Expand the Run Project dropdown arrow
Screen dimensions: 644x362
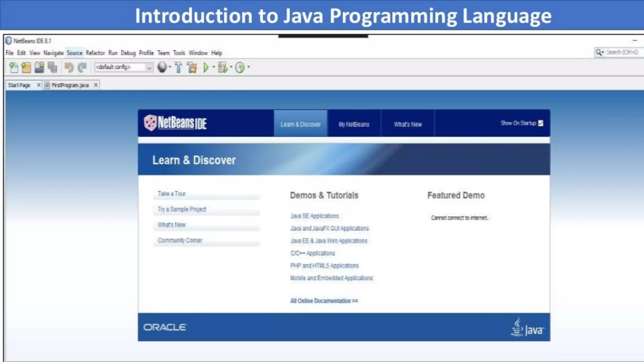pyautogui.click(x=214, y=67)
